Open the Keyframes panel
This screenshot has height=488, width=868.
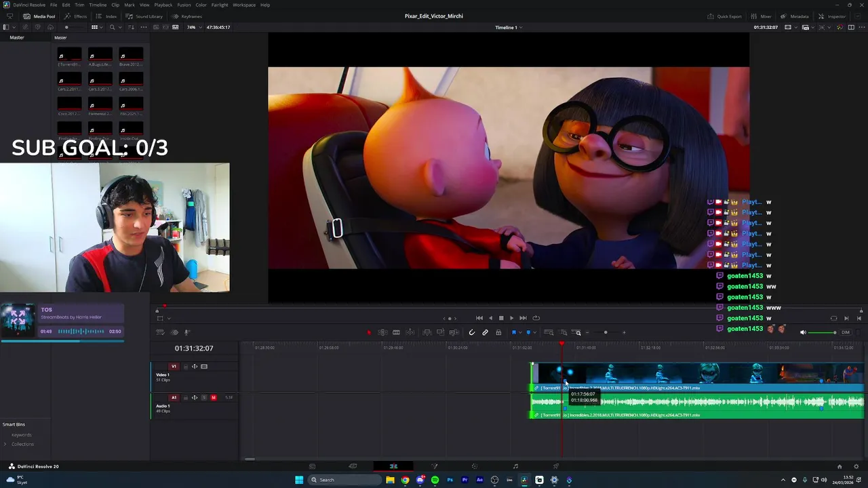click(186, 16)
